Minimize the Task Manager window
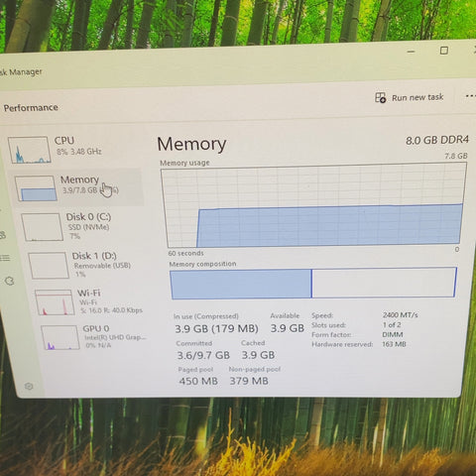Viewport: 476px width, 476px height. [411, 52]
